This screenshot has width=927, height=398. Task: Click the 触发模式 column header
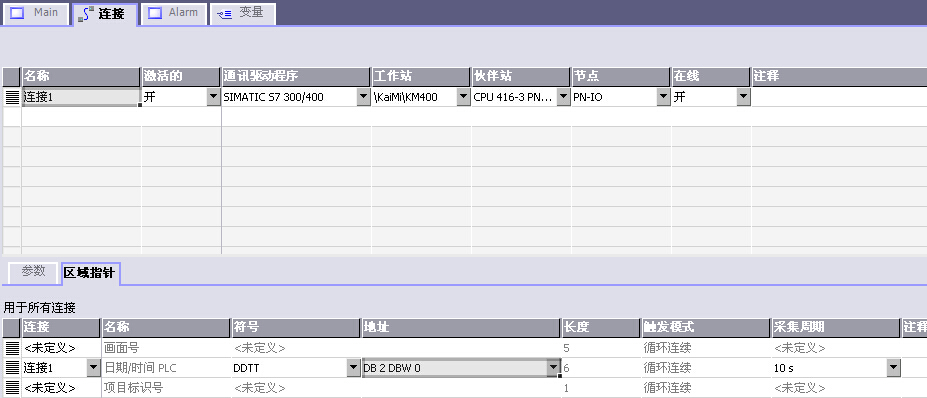pos(706,328)
